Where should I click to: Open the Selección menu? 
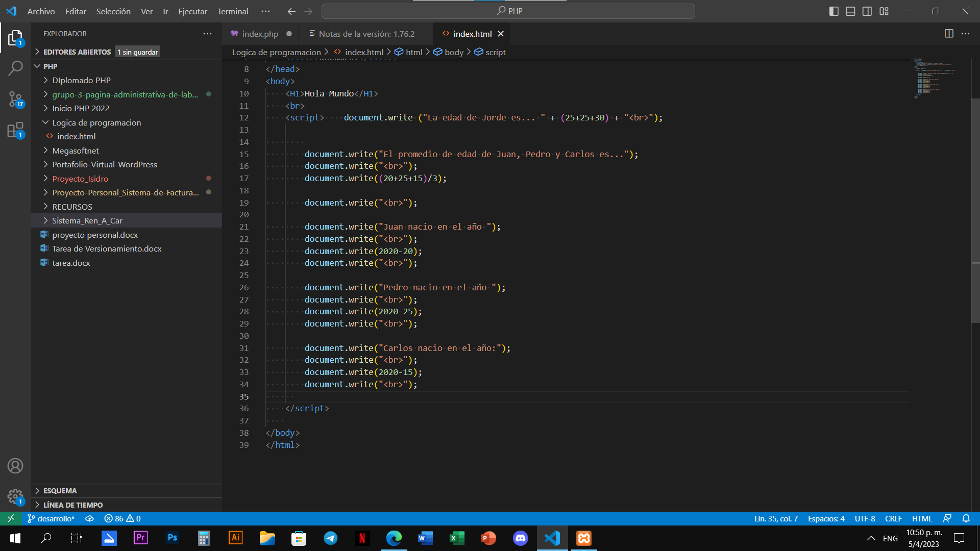113,11
